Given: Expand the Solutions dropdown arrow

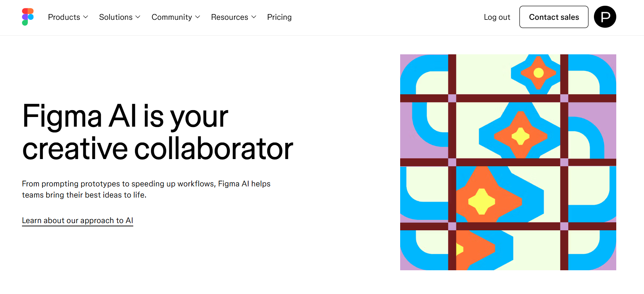Looking at the screenshot, I should point(138,17).
